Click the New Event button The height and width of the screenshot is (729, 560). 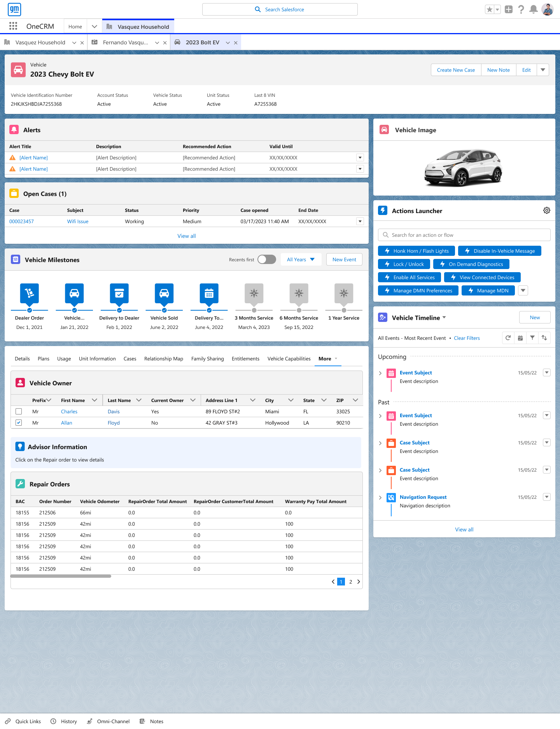pos(344,259)
